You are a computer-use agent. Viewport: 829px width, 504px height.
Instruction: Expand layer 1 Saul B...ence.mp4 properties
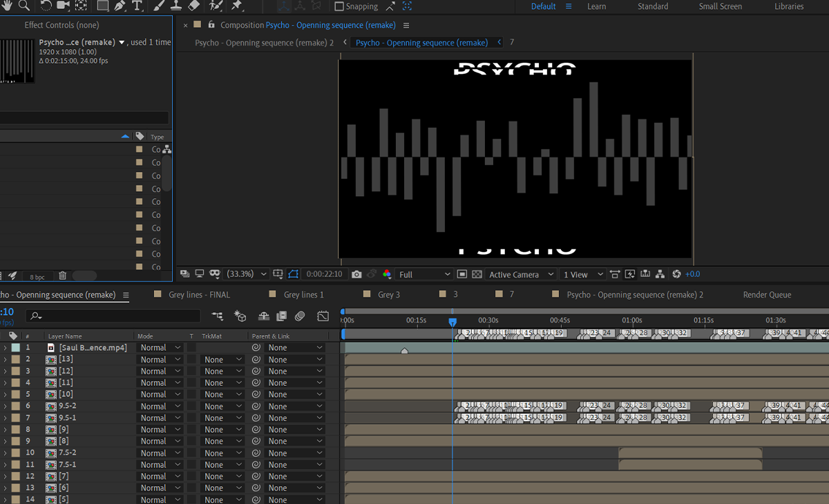point(5,348)
